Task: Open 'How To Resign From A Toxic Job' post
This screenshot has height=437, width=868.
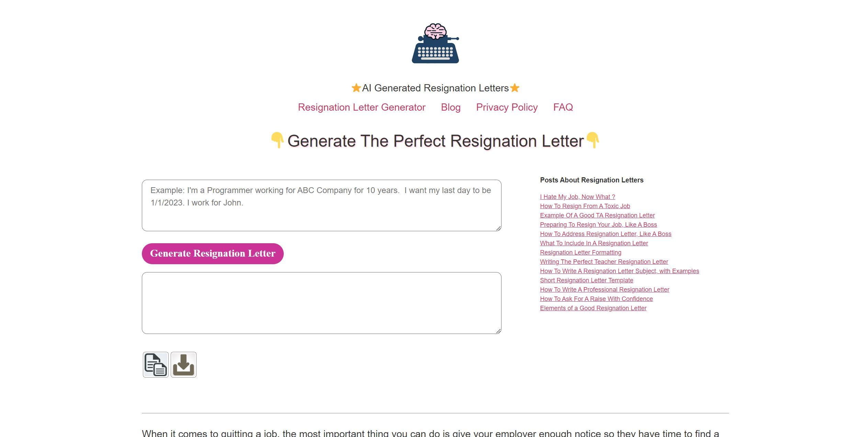Action: point(585,206)
